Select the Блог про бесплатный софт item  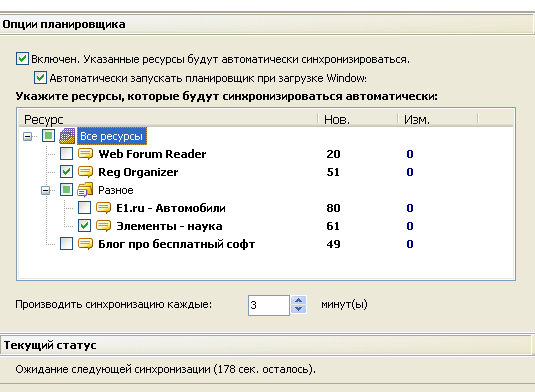tap(176, 244)
